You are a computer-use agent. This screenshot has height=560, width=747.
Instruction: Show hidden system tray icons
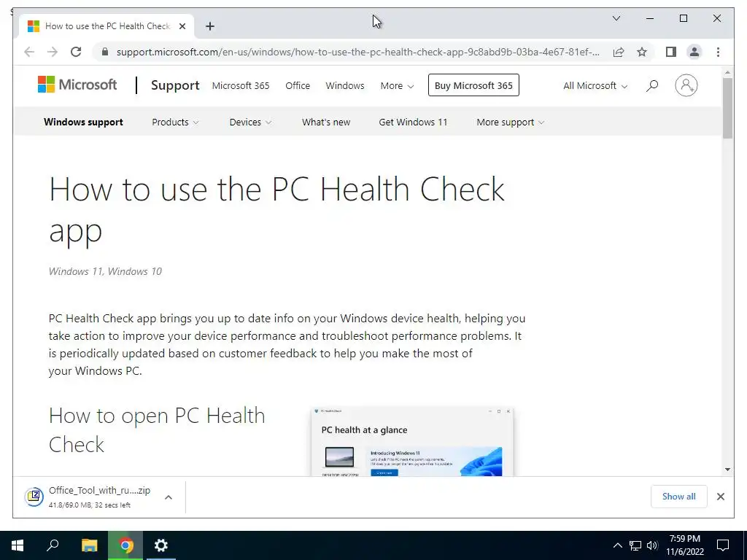617,545
